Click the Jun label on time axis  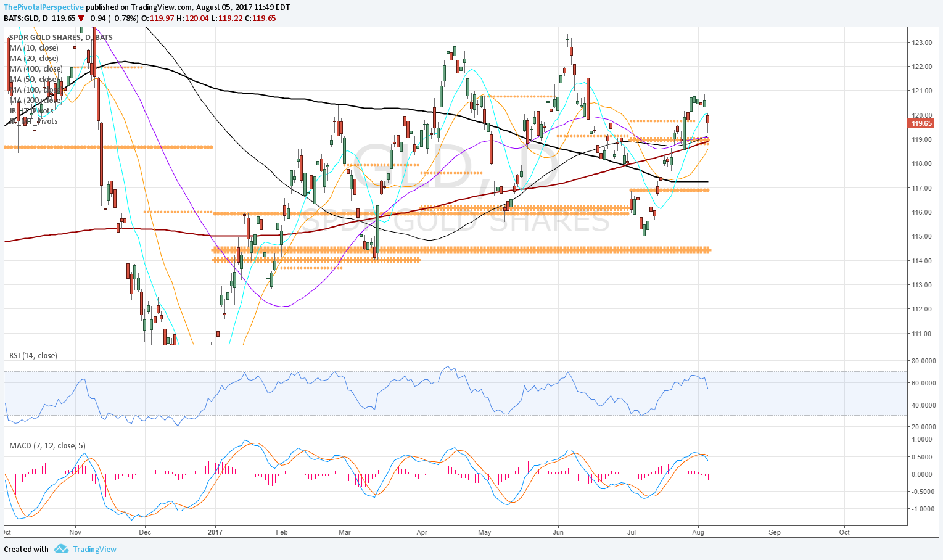tap(558, 532)
